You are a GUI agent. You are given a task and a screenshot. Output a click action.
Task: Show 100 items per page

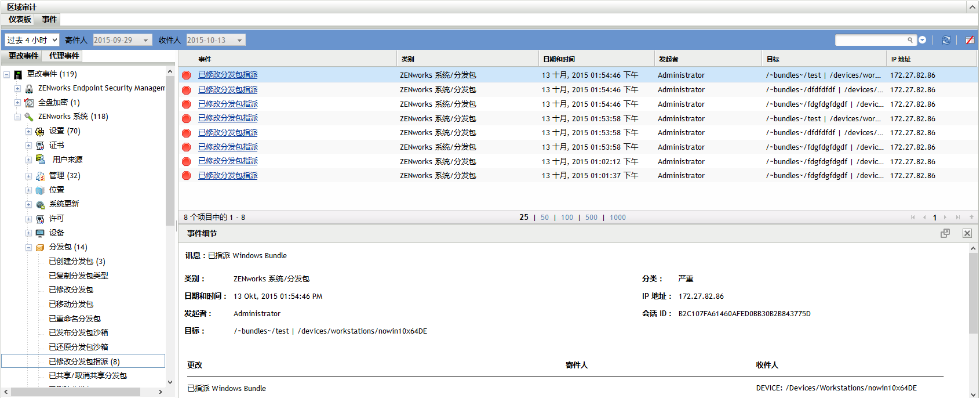567,218
